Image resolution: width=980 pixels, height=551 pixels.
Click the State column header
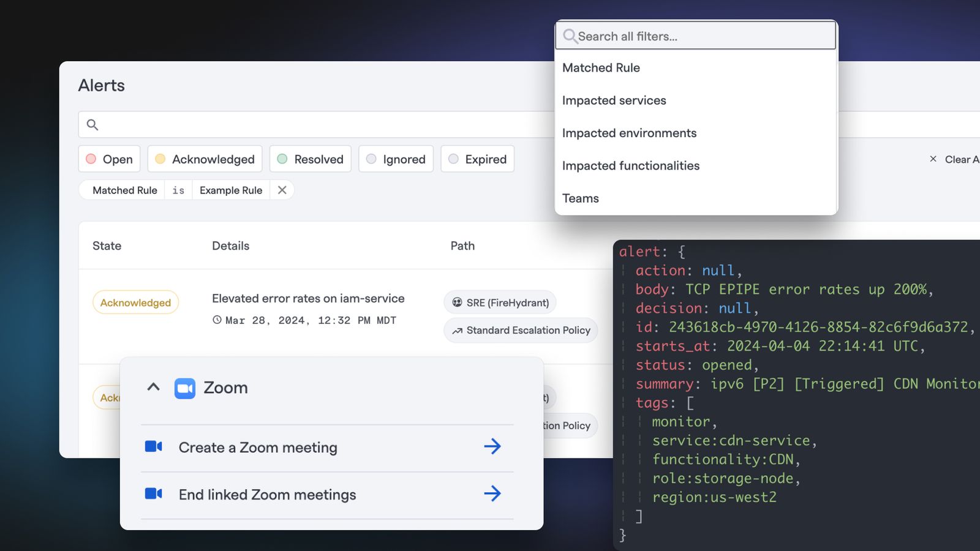tap(107, 246)
